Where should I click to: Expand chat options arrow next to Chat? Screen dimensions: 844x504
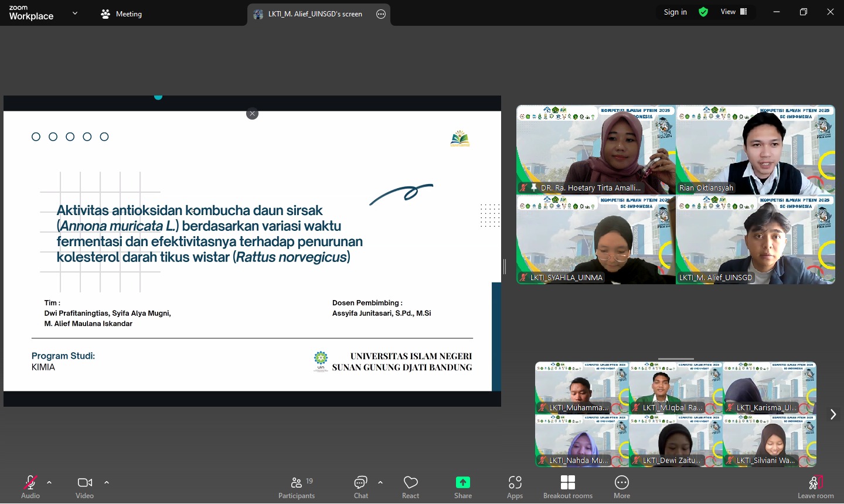(x=380, y=482)
